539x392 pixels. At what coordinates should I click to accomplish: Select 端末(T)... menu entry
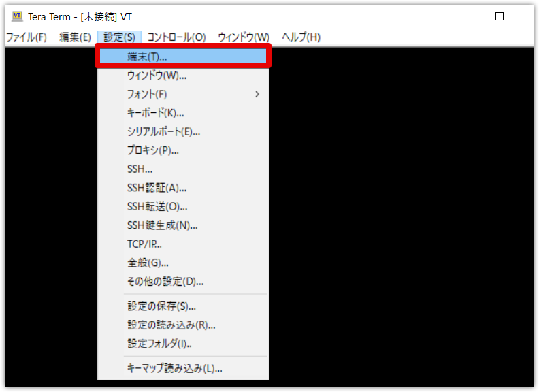pyautogui.click(x=183, y=56)
